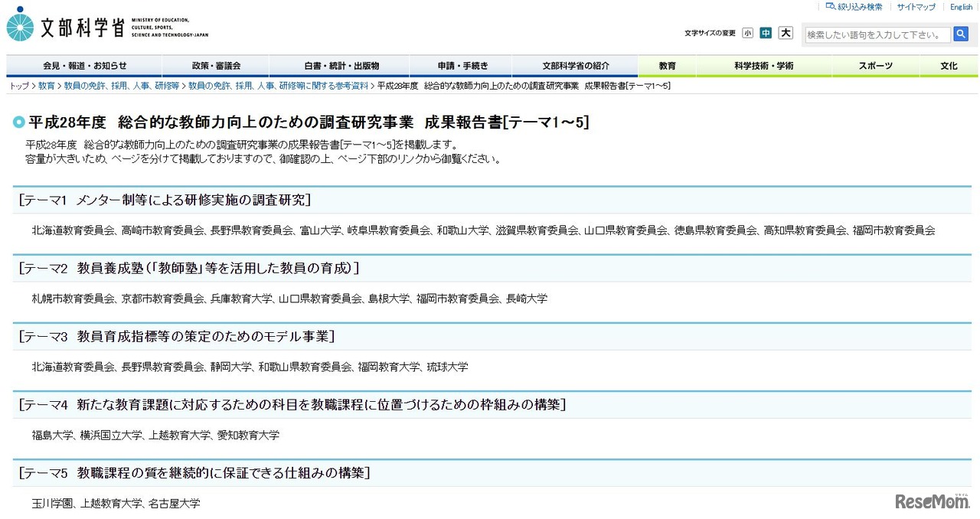This screenshot has height=519, width=980.
Task: Switch to the English version page
Action: [961, 7]
